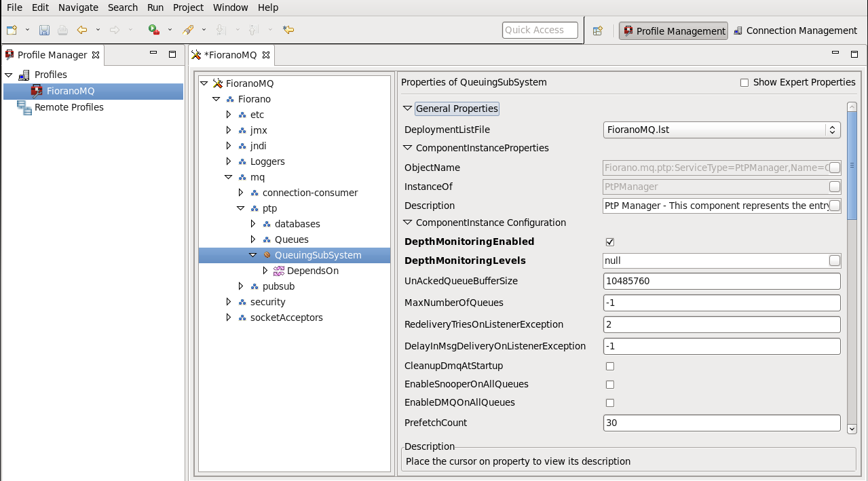Click the Back navigation arrow icon
Viewport: 868px width, 481px height.
click(82, 30)
